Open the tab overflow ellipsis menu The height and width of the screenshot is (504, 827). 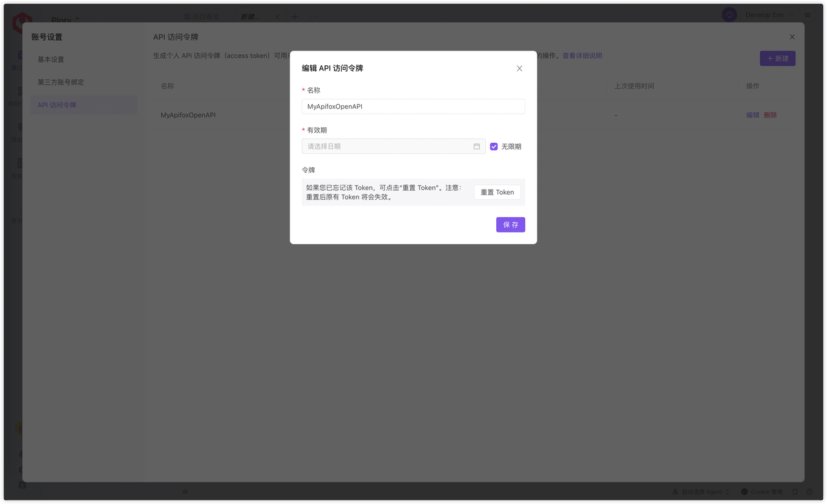[x=313, y=17]
